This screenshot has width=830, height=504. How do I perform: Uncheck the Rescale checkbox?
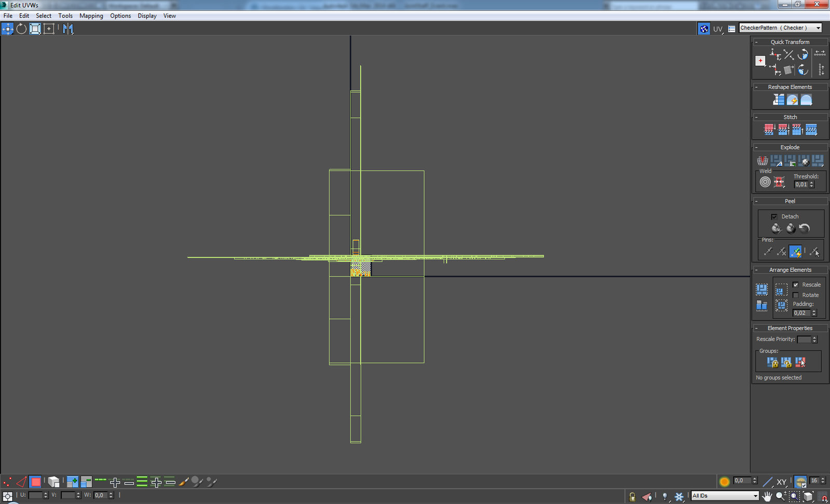[796, 285]
